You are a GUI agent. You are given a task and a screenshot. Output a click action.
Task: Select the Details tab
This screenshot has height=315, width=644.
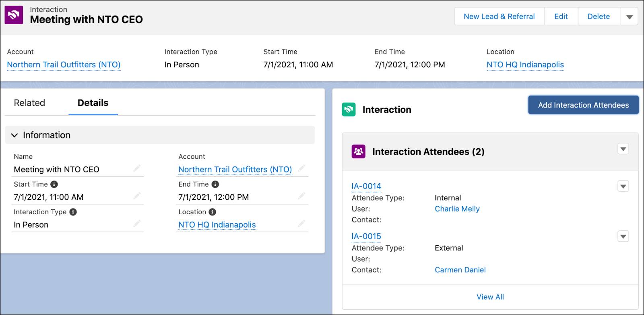coord(93,103)
